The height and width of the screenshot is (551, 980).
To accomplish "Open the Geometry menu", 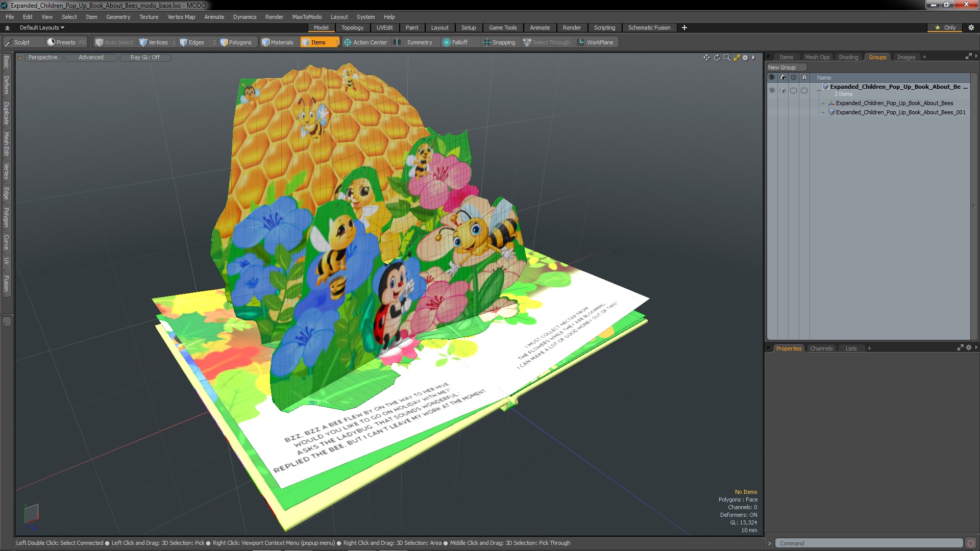I will tap(118, 17).
